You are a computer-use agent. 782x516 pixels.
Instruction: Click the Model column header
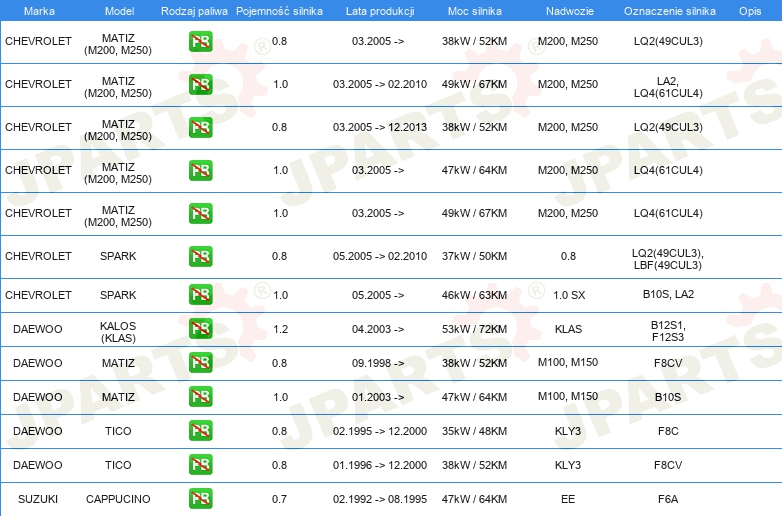(x=118, y=10)
